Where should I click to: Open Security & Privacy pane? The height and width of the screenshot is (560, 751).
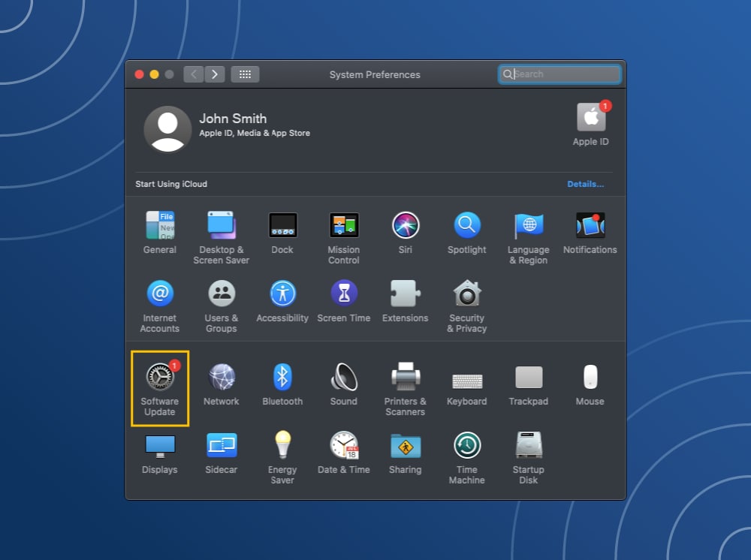[467, 306]
